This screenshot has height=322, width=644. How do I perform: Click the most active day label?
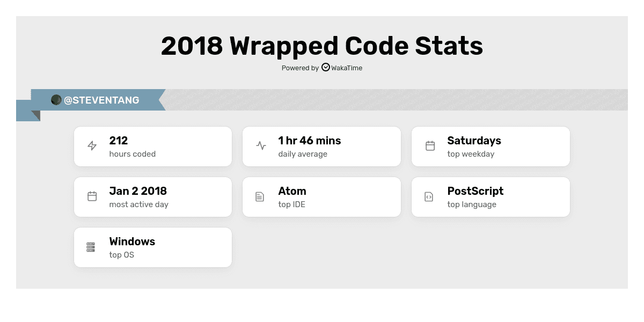(x=138, y=204)
